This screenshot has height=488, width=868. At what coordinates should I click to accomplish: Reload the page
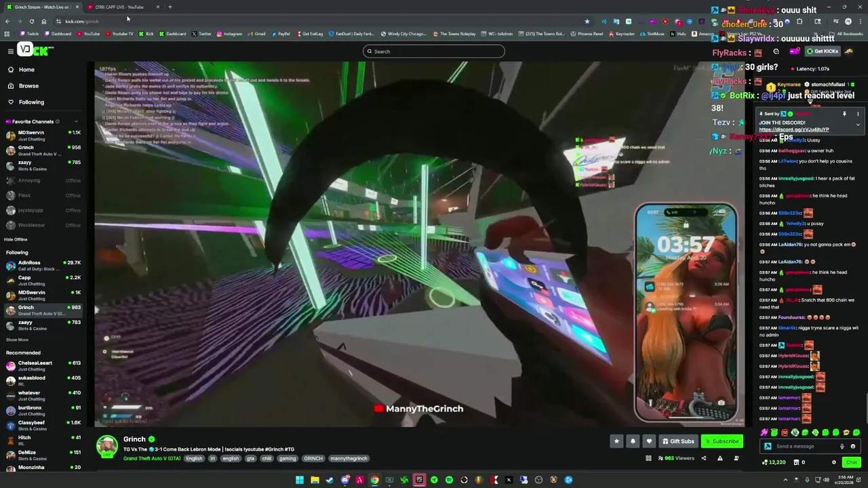(x=31, y=21)
